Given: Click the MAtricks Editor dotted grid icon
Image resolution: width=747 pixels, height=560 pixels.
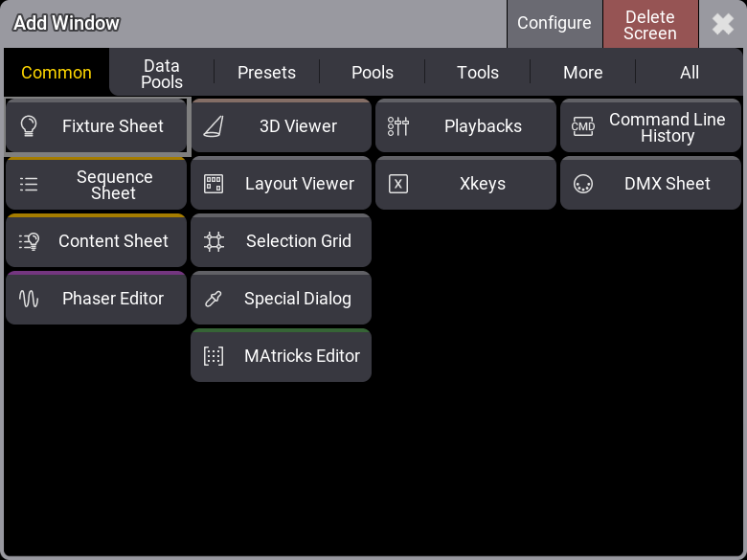Looking at the screenshot, I should pos(214,356).
